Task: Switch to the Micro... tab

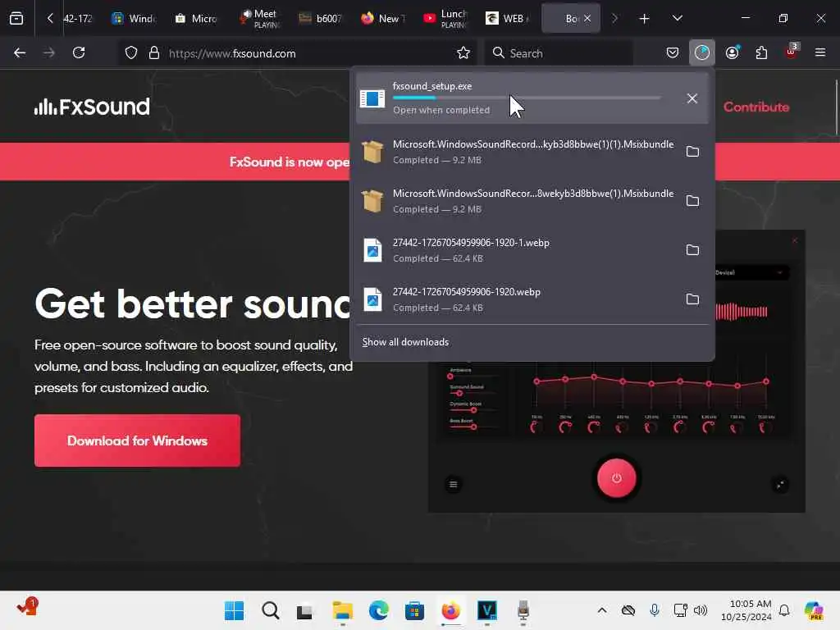Action: coord(196,19)
